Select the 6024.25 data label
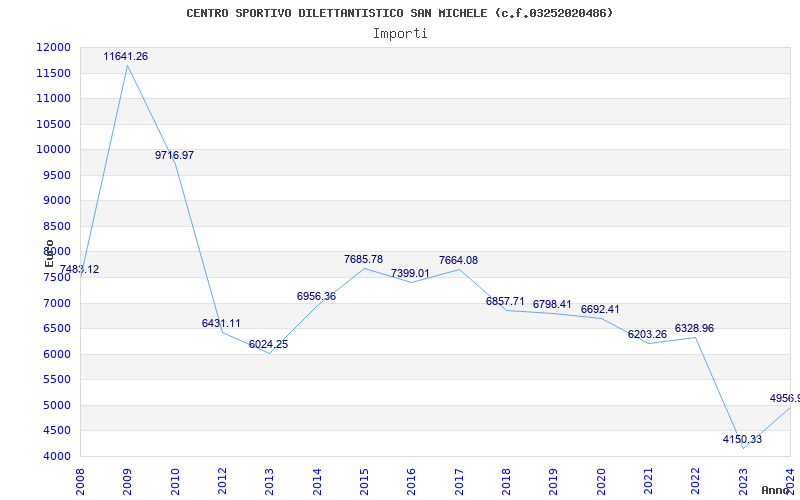Image resolution: width=800 pixels, height=500 pixels. tap(268, 344)
